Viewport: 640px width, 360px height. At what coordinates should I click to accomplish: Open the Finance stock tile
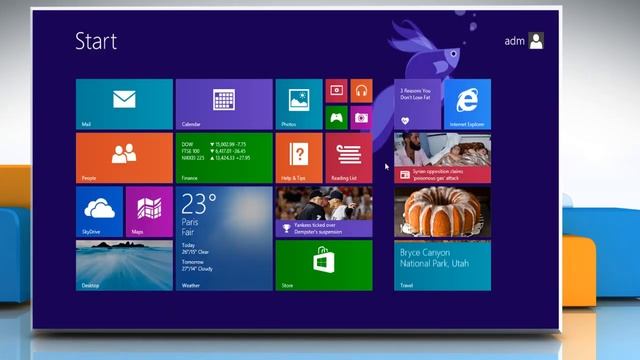click(x=224, y=158)
